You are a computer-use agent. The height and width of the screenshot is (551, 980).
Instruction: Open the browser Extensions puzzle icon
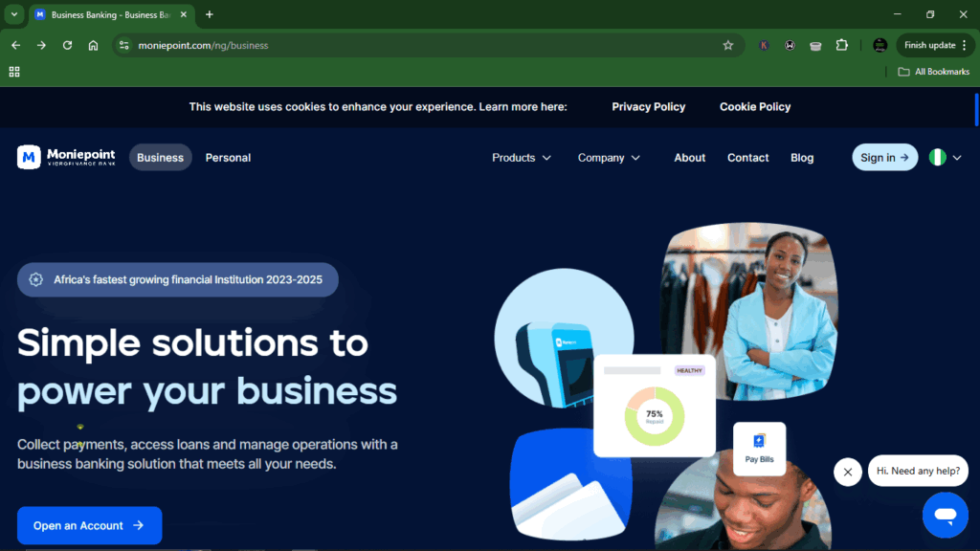tap(842, 45)
